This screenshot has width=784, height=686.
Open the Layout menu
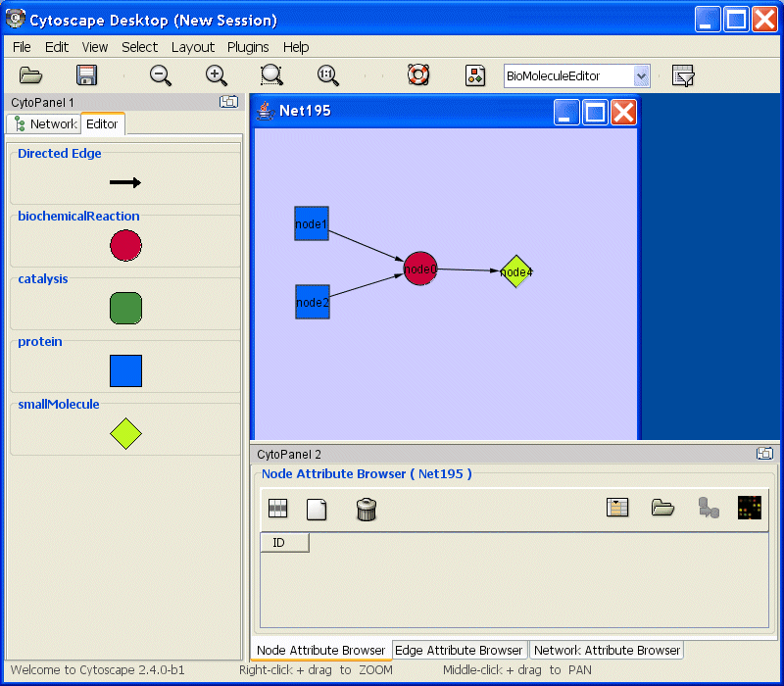tap(193, 47)
